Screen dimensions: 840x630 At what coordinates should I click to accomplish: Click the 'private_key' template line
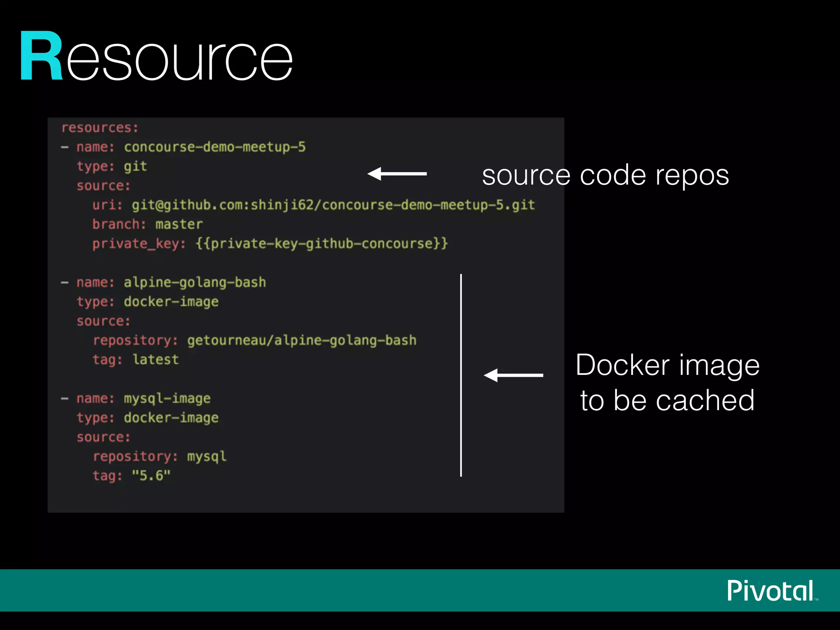pos(270,244)
